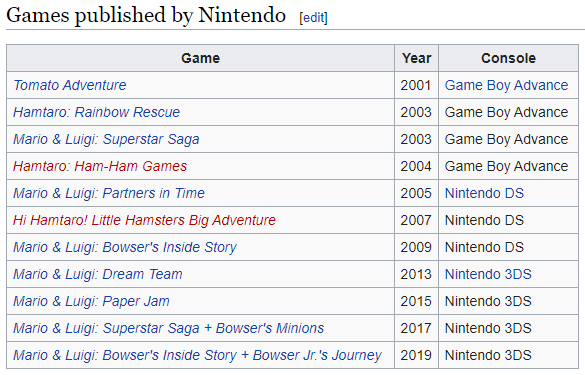Open Bowser's Inside Story + Bowser Jr.'s Journey
This screenshot has height=375, width=585.
pos(197,355)
